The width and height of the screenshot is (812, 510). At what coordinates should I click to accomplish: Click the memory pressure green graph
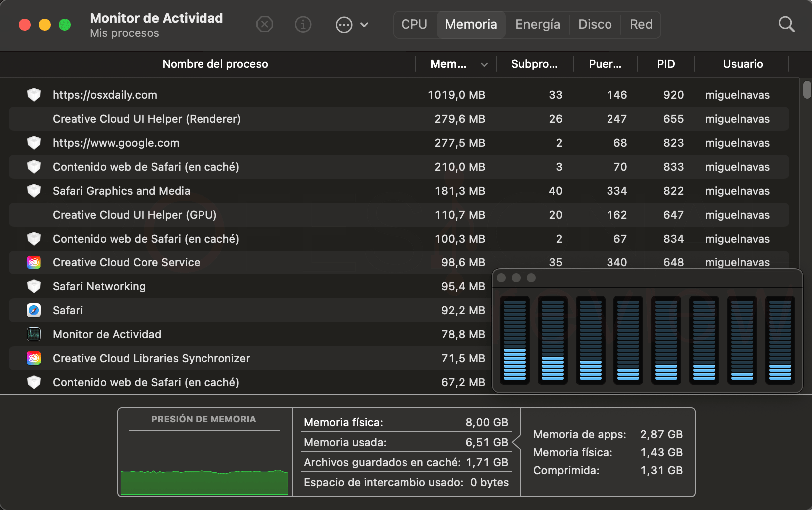tap(204, 482)
